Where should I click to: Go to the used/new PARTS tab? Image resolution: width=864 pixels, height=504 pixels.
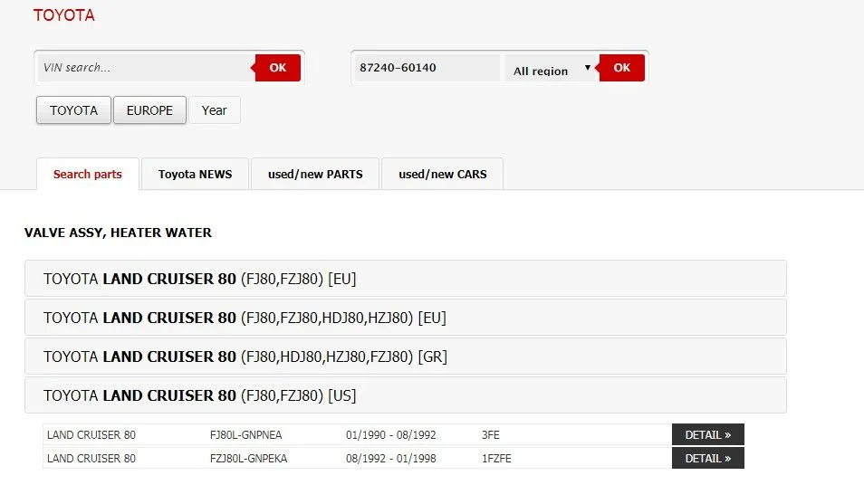315,175
